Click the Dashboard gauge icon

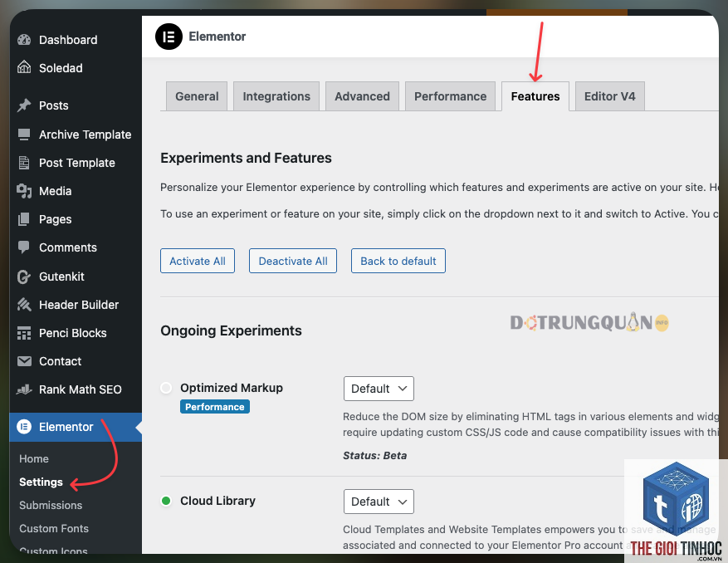tap(24, 40)
